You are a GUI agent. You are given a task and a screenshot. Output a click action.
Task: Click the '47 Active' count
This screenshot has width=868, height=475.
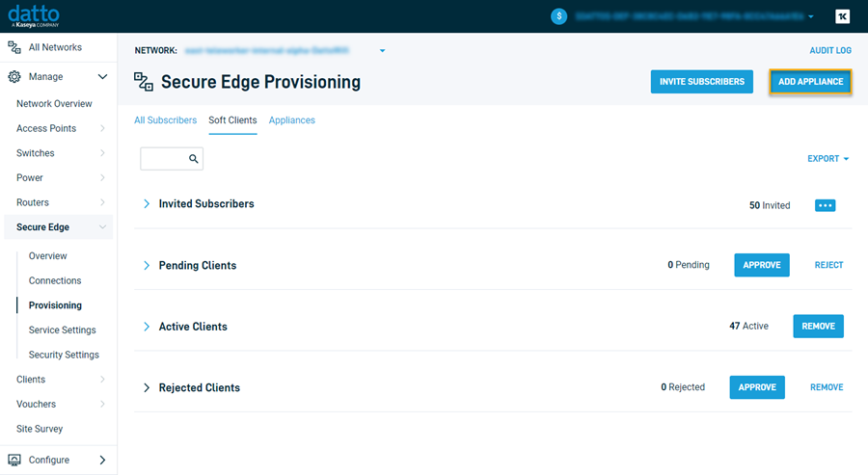[x=748, y=327]
